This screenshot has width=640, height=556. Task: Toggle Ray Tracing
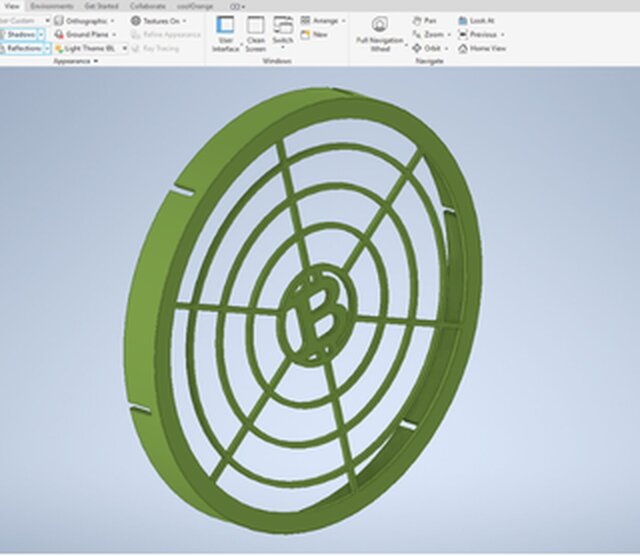pos(156,48)
